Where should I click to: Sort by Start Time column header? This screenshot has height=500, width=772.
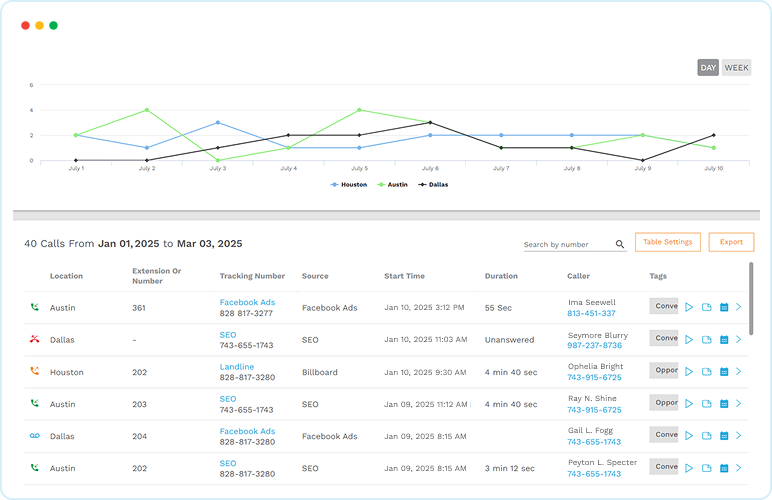point(404,276)
